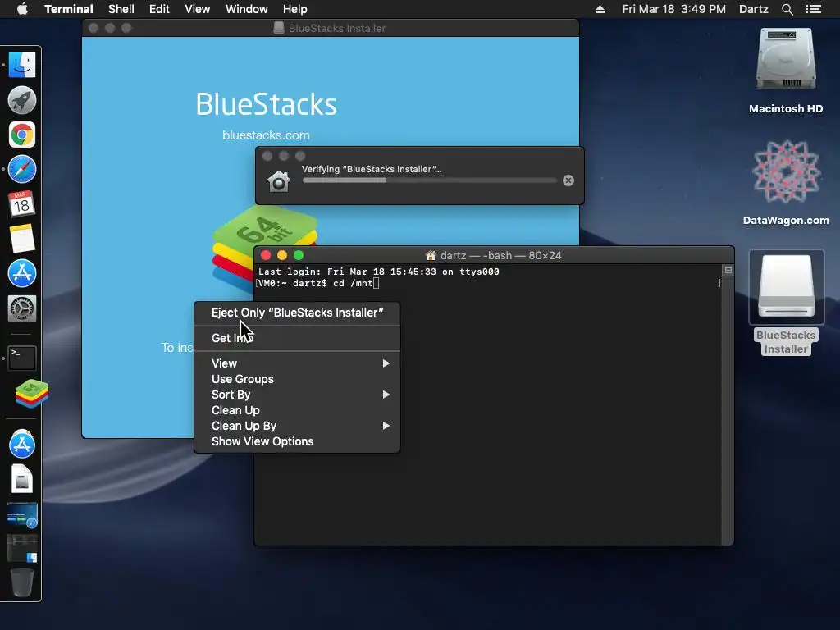Open Google Chrome from the Dock
This screenshot has height=630, width=840.
(22, 135)
